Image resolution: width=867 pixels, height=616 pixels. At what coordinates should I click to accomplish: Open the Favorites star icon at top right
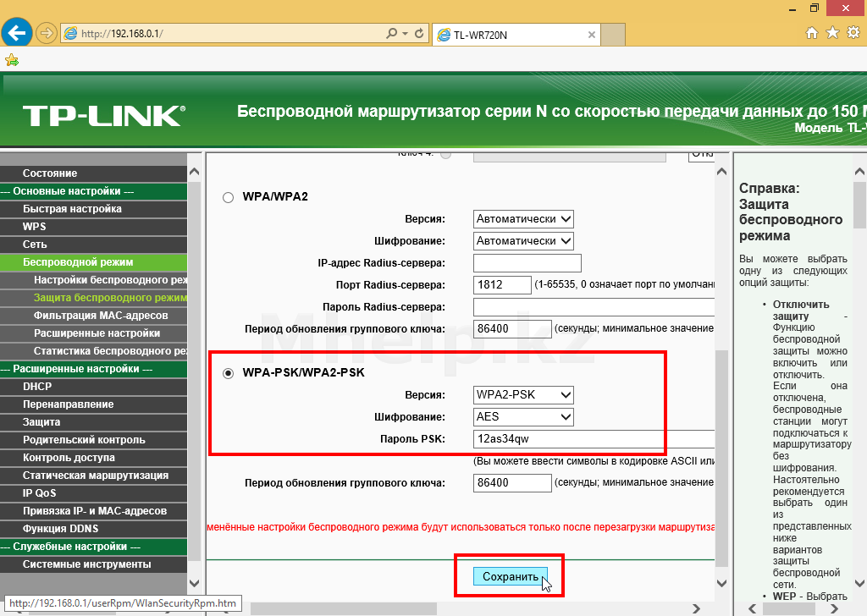click(832, 33)
